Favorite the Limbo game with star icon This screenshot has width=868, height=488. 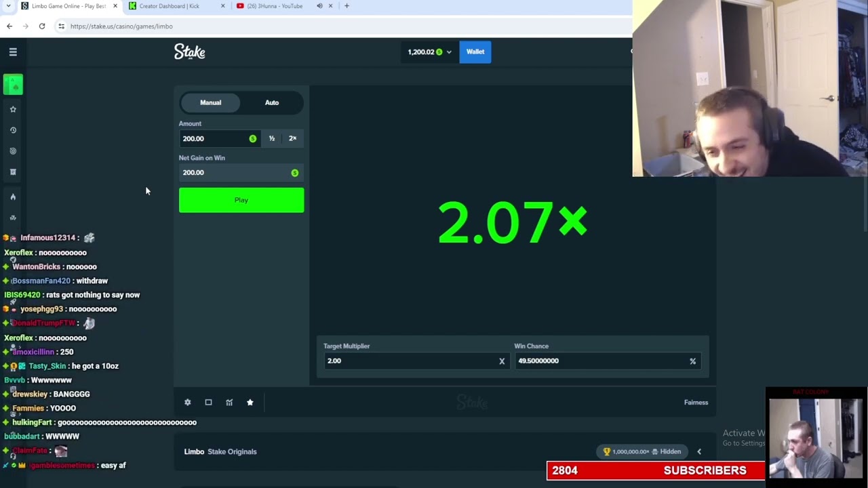(250, 403)
